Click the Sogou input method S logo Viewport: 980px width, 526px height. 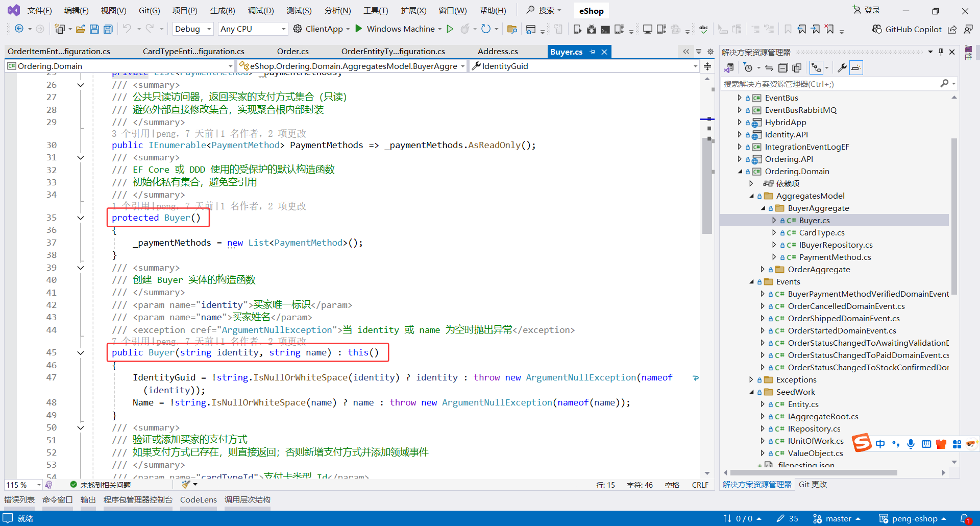[862, 443]
